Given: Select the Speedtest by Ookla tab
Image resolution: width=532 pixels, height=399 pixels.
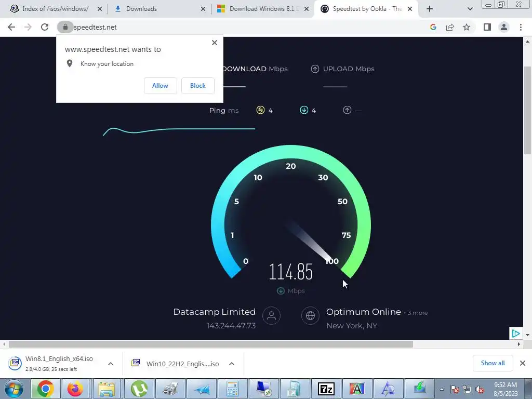Looking at the screenshot, I should pos(366,9).
